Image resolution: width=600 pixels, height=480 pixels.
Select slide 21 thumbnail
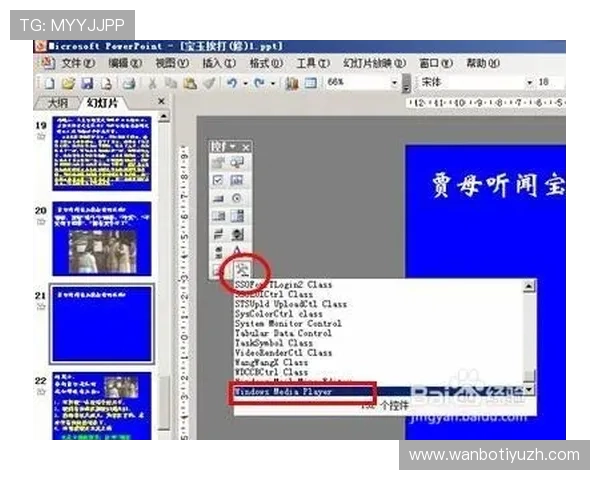102,324
